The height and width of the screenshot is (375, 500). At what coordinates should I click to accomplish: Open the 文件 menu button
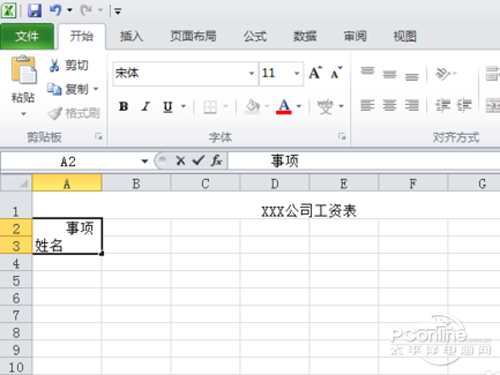point(27,36)
